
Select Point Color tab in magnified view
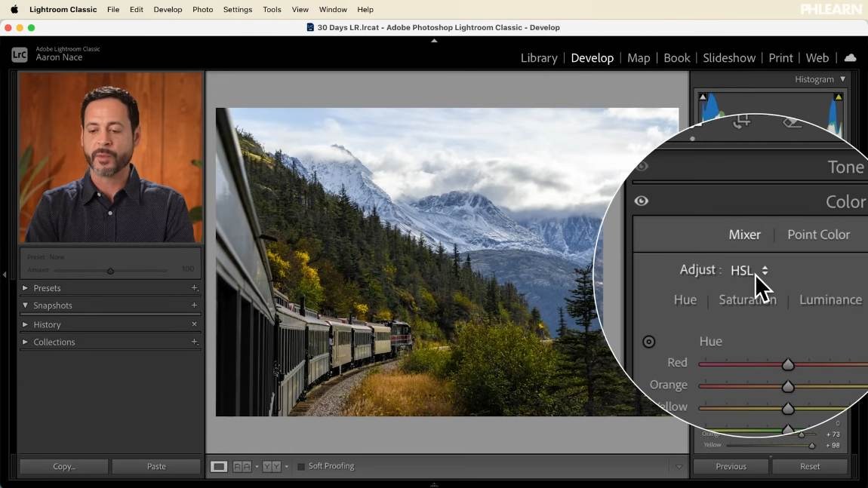pos(818,235)
